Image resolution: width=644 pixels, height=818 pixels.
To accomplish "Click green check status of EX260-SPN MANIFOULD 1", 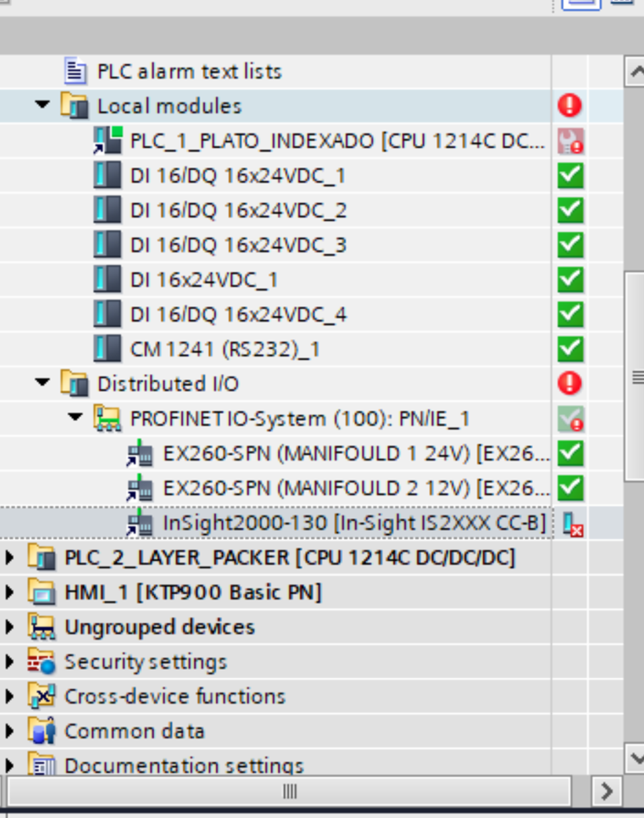I will coord(570,453).
